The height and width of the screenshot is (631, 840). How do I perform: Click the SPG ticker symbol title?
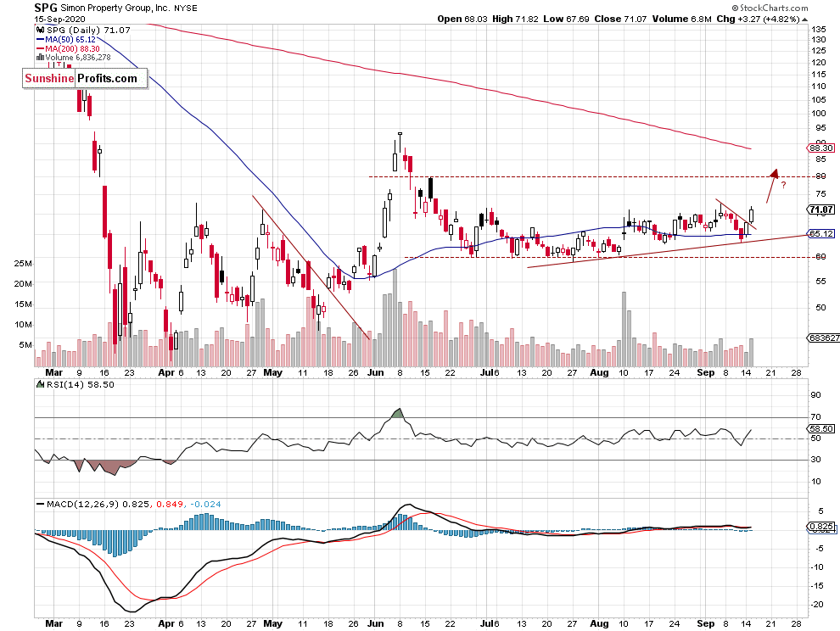pos(46,8)
